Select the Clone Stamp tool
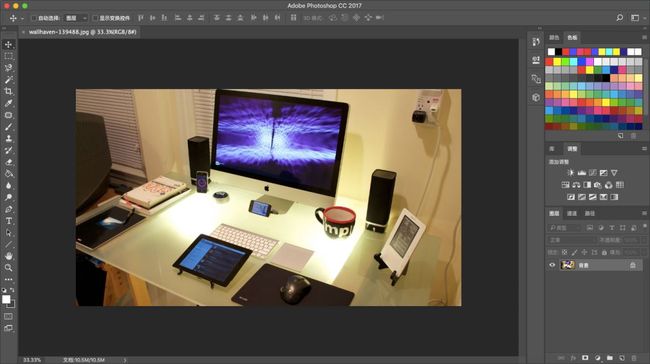Image resolution: width=650 pixels, height=364 pixels. [x=8, y=138]
